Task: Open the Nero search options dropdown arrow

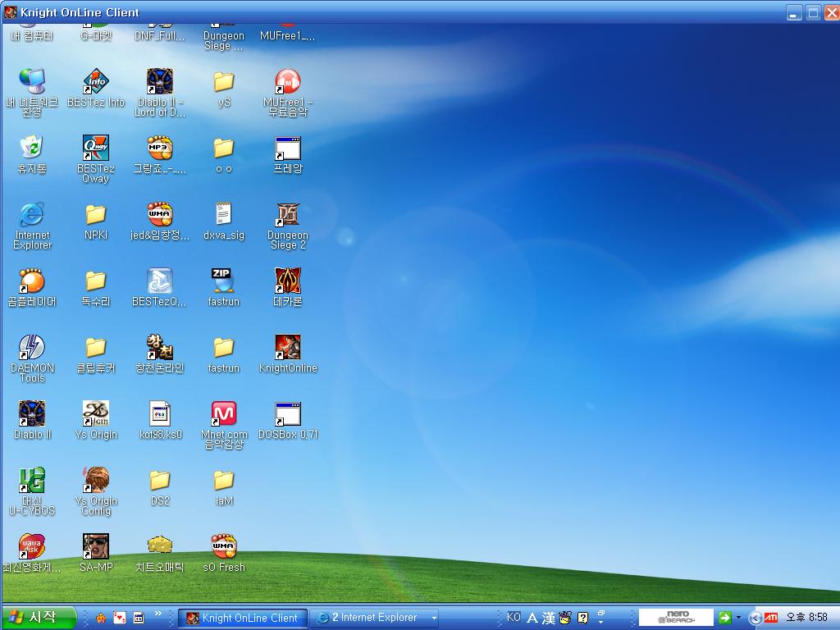Action: (739, 618)
